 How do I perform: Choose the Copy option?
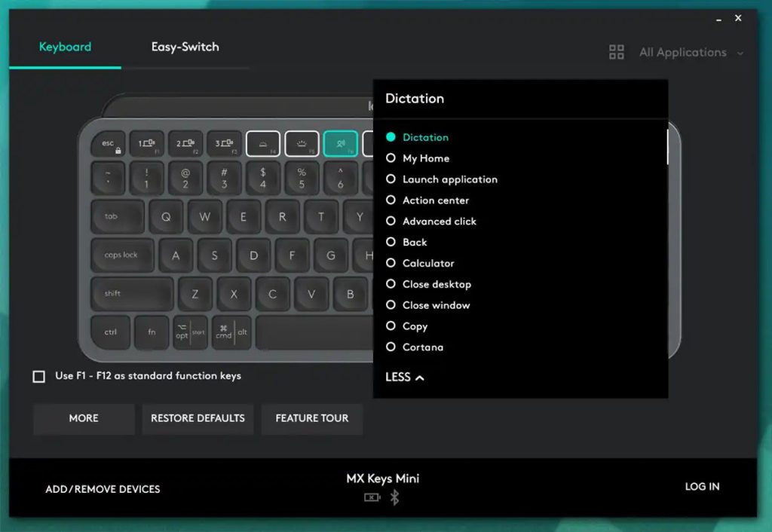click(x=406, y=326)
